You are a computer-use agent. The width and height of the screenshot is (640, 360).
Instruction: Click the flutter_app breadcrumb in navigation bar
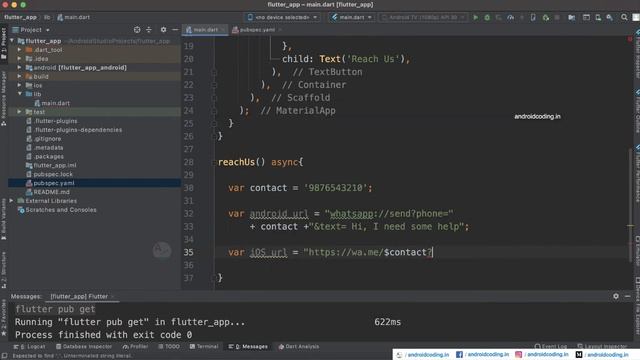pos(20,17)
